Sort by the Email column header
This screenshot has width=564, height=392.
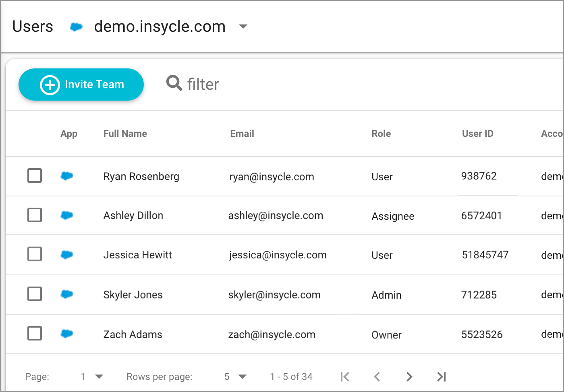pyautogui.click(x=242, y=134)
